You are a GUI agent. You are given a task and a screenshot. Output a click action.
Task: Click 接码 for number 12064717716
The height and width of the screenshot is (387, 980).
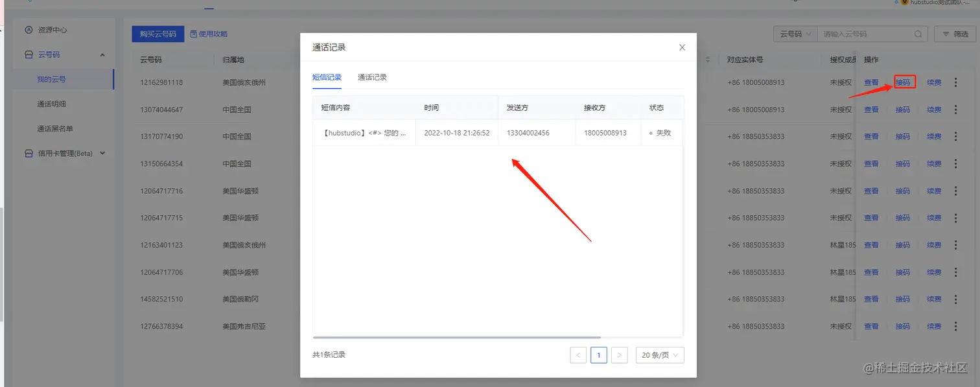(903, 191)
